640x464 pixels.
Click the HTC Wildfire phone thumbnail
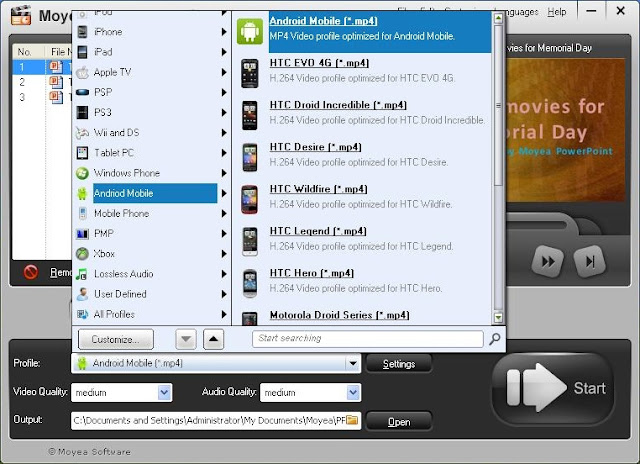coord(250,200)
